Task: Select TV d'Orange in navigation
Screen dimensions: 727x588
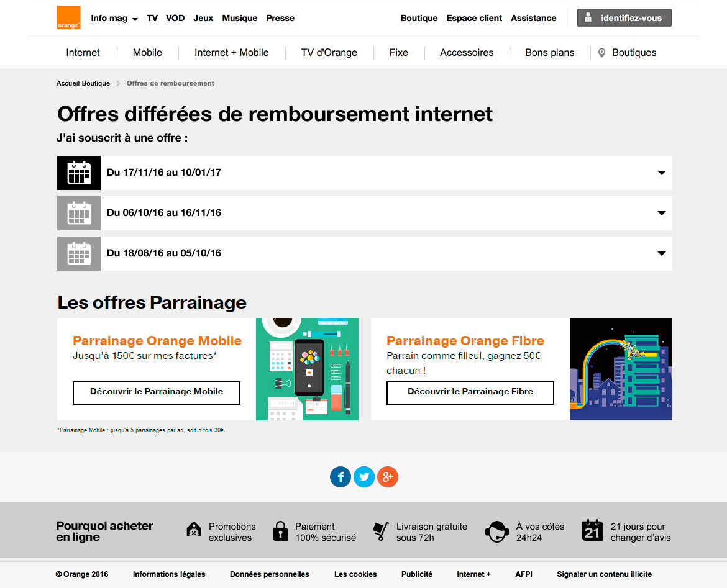Action: tap(329, 53)
